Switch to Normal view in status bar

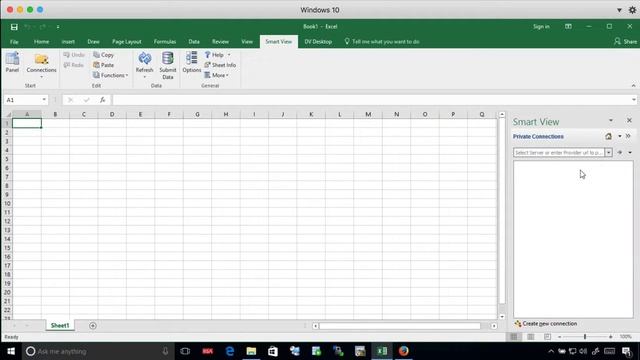click(514, 337)
